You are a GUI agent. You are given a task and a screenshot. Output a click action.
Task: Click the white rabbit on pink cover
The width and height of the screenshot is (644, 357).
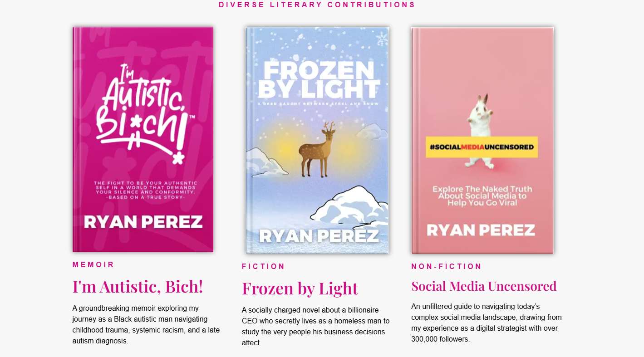(482, 131)
